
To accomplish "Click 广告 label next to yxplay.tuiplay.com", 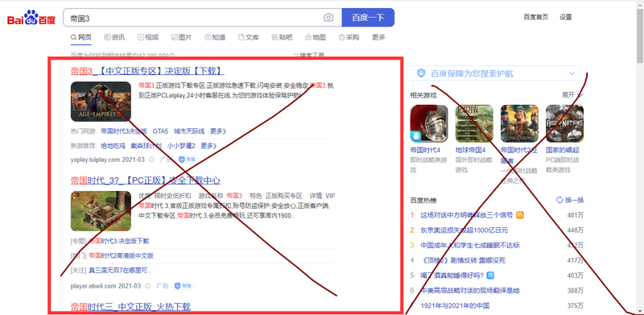I will (166, 160).
